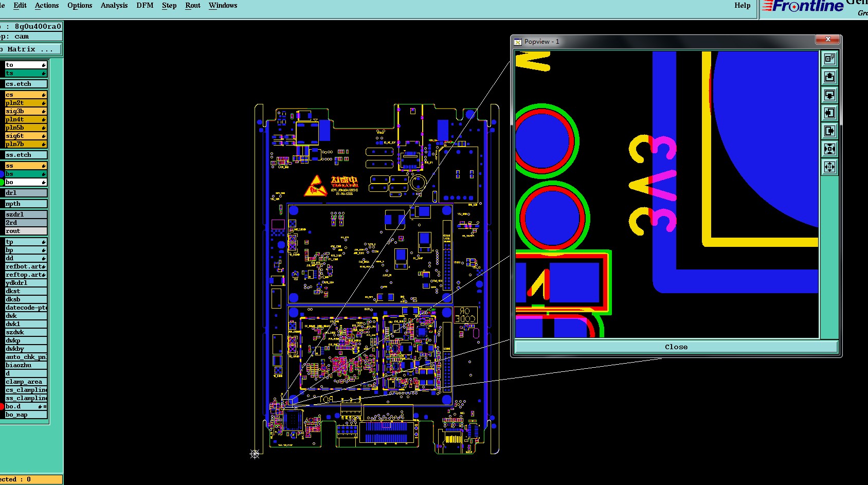
Task: Select the ss.etch layer
Action: pyautogui.click(x=26, y=155)
